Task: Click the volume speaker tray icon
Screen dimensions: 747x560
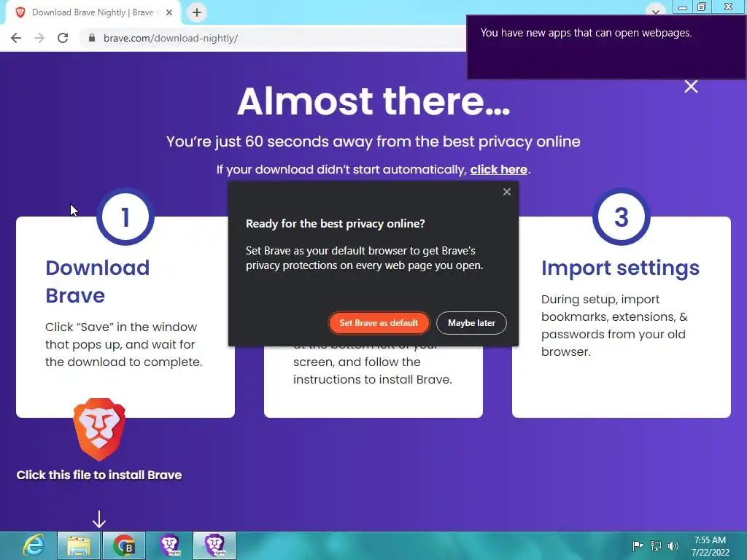Action: (673, 545)
